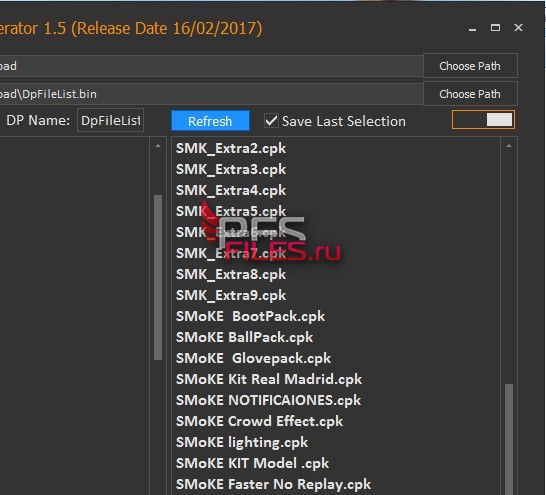Select SMK_Extra8.cpk entry
The height and width of the screenshot is (495, 546).
[x=231, y=274]
